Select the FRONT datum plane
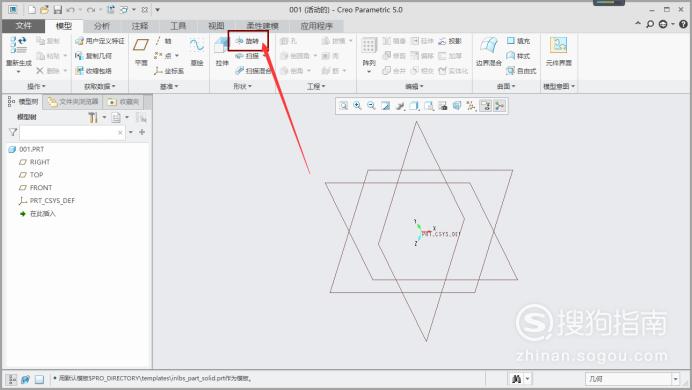Screen dimensions: 692x390 point(36,188)
